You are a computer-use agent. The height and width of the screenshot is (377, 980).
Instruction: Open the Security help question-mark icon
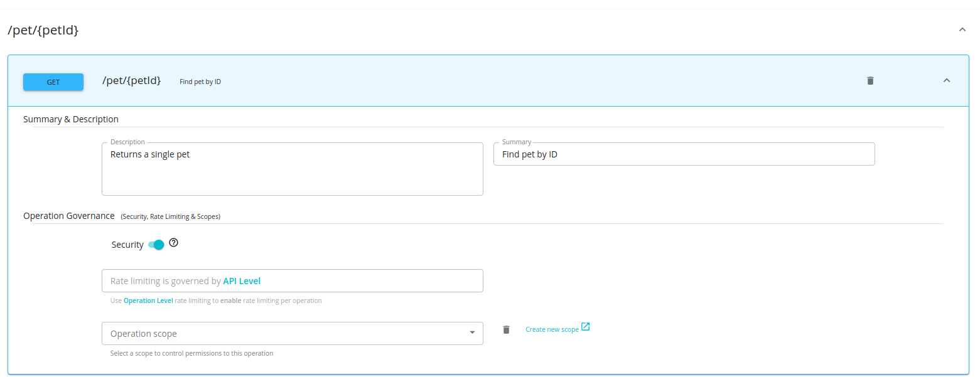pos(174,243)
